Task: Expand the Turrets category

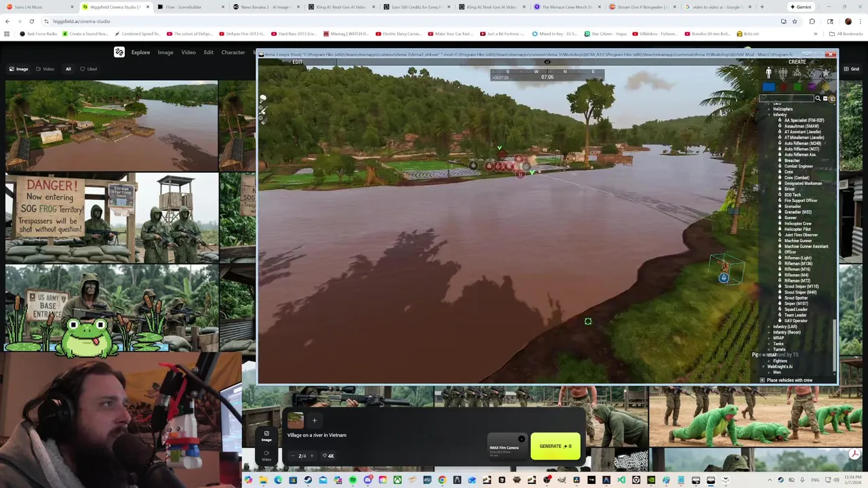Action: [769, 350]
